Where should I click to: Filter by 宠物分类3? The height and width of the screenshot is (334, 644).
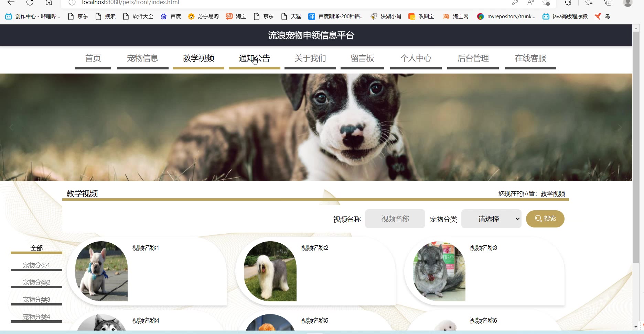tap(36, 300)
